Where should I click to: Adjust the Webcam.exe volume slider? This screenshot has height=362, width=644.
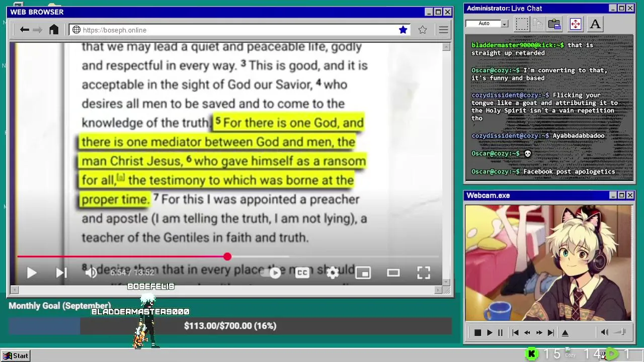click(x=620, y=332)
